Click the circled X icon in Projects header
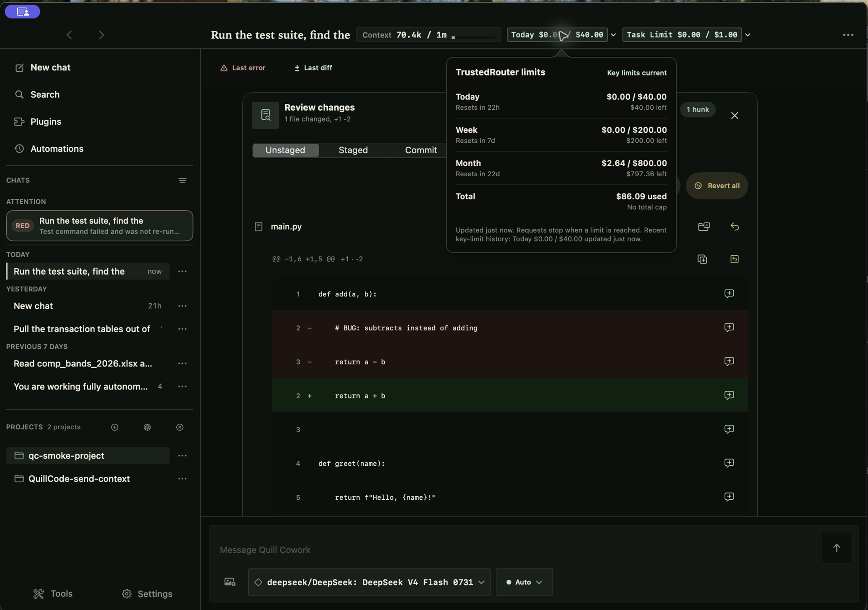Viewport: 868px width, 610px height. 180,427
